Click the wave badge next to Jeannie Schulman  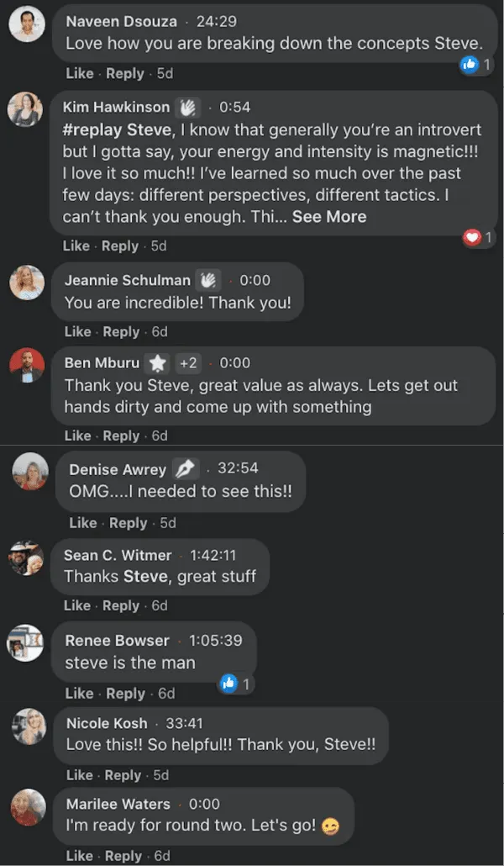click(x=207, y=280)
